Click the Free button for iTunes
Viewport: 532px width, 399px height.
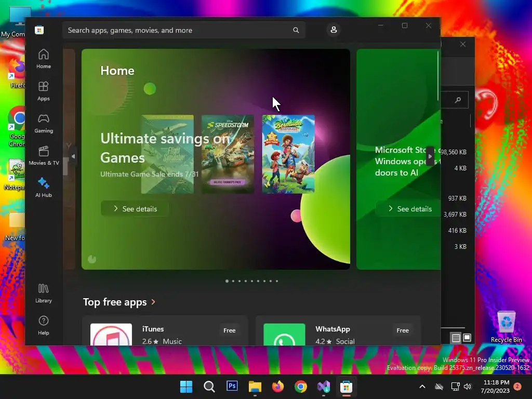229,330
